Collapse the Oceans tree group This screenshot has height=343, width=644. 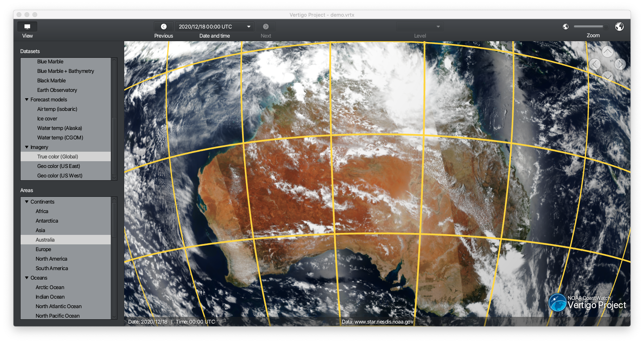[27, 278]
